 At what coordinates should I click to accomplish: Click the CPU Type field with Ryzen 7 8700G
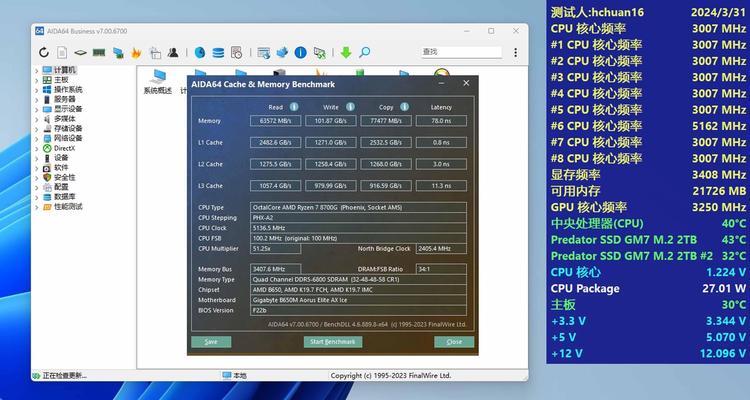pos(358,207)
